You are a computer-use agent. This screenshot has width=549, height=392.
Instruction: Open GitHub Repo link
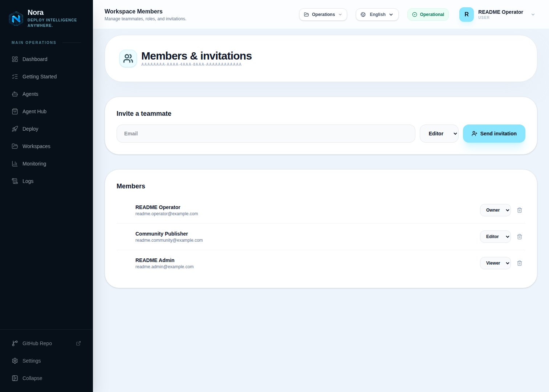click(46, 343)
